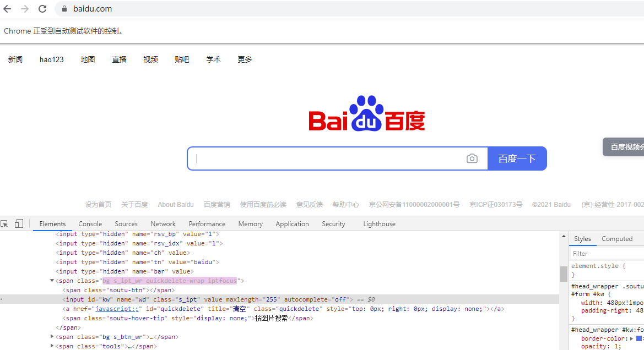
Task: Click the Elements panel scrollbar thumb
Action: (x=564, y=274)
